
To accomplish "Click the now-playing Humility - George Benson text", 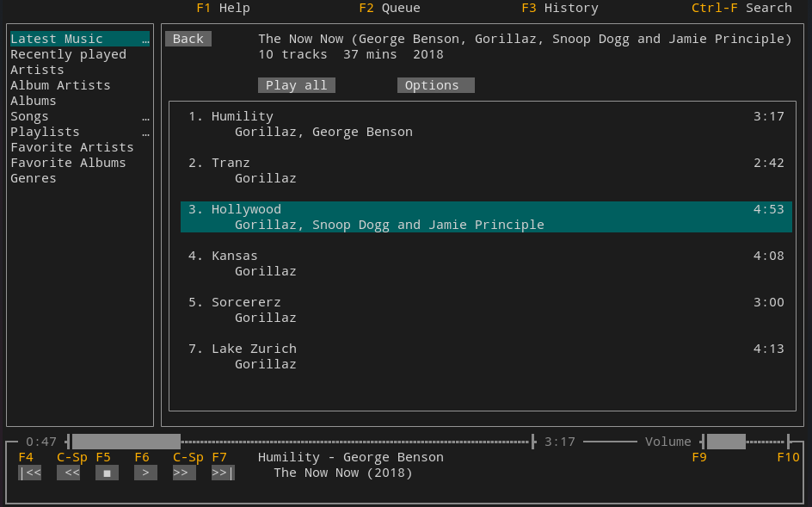I will (351, 457).
